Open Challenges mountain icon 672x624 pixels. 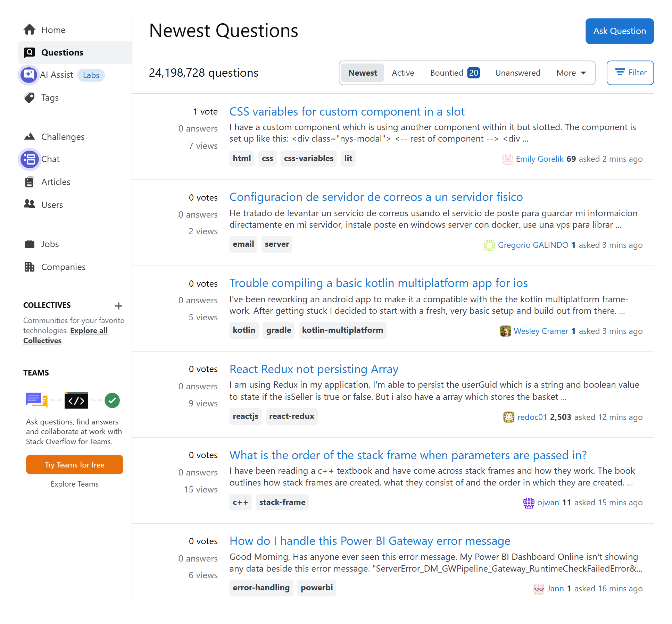point(30,137)
